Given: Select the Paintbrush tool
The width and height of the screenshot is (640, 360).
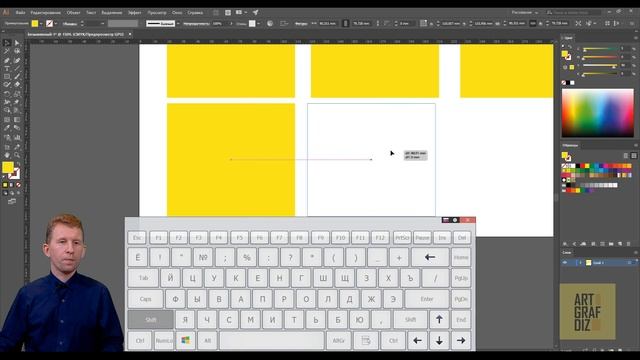Looking at the screenshot, I should coord(17,76).
